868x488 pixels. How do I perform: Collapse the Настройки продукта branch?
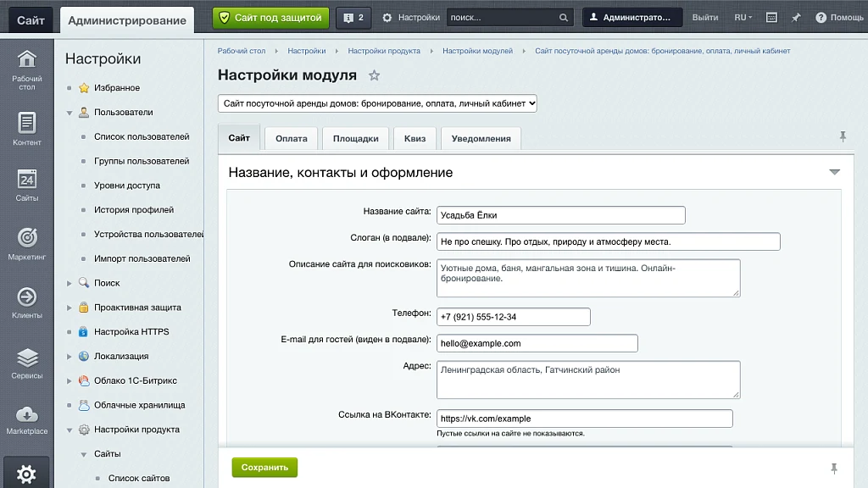(70, 430)
